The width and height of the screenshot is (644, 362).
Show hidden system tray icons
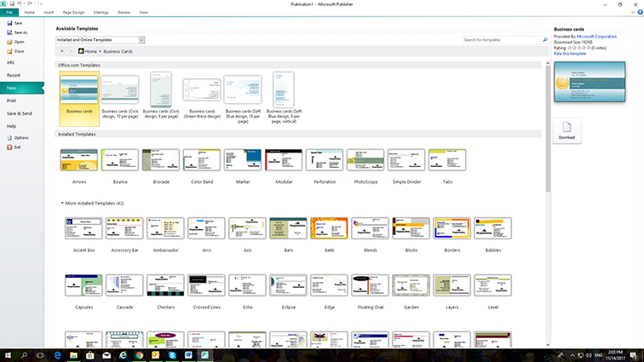[x=572, y=355]
